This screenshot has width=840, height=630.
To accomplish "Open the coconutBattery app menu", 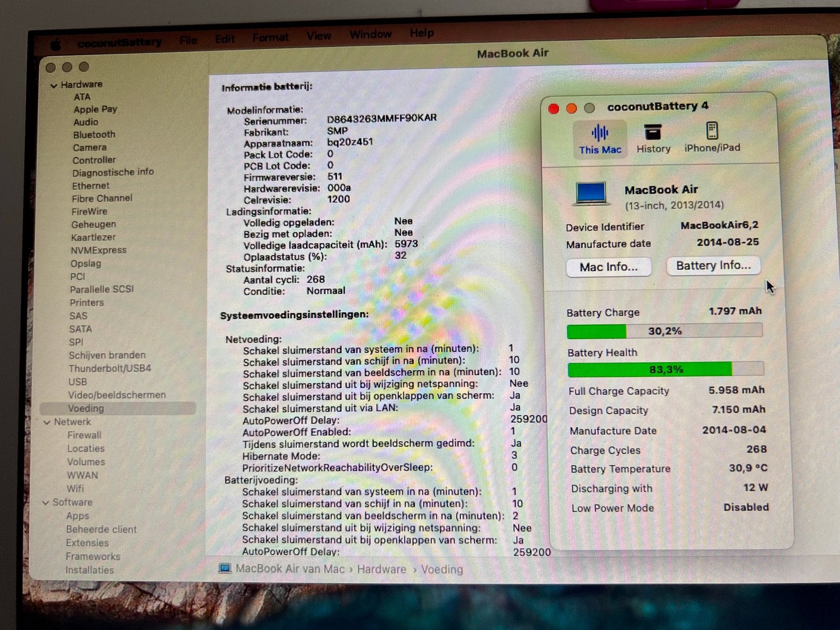I will 120,43.
